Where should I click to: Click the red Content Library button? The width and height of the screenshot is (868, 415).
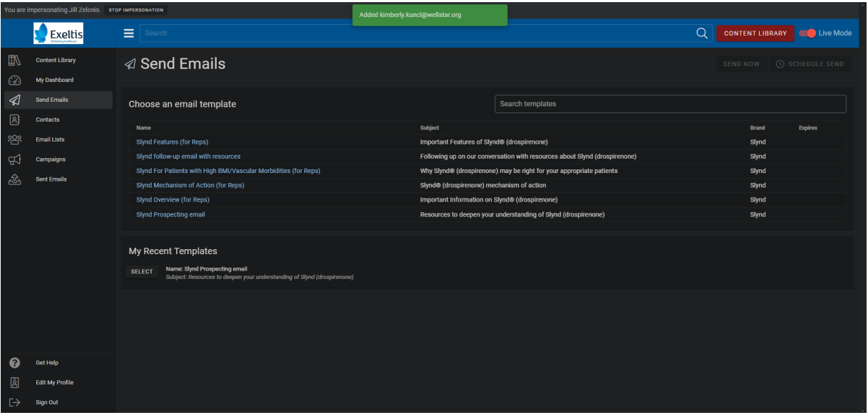(755, 33)
